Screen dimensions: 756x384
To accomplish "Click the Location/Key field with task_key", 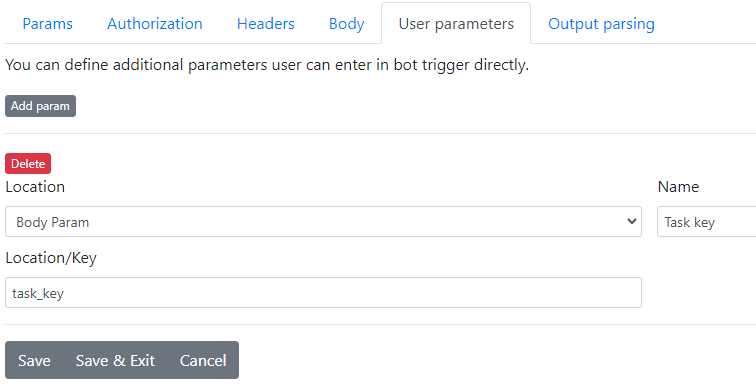I will (323, 293).
